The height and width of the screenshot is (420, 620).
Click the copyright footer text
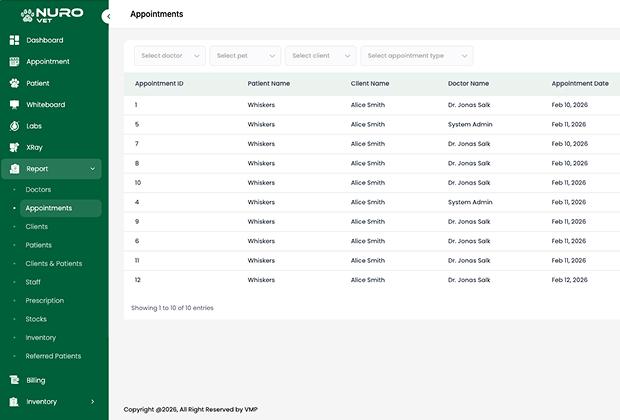coord(191,409)
